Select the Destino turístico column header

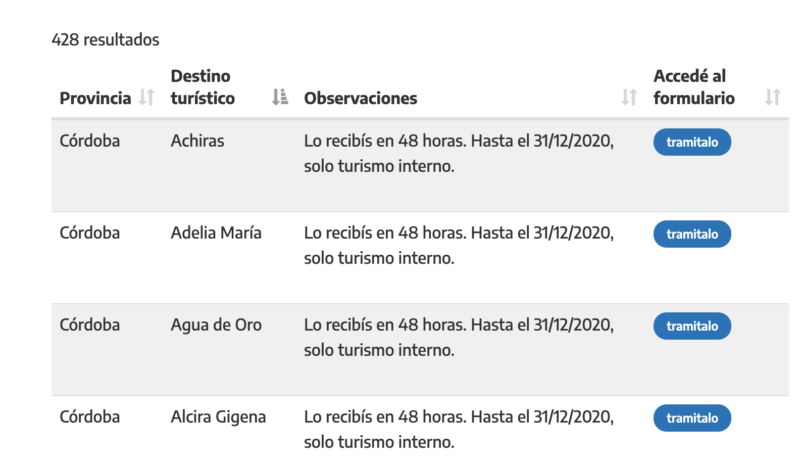(203, 87)
